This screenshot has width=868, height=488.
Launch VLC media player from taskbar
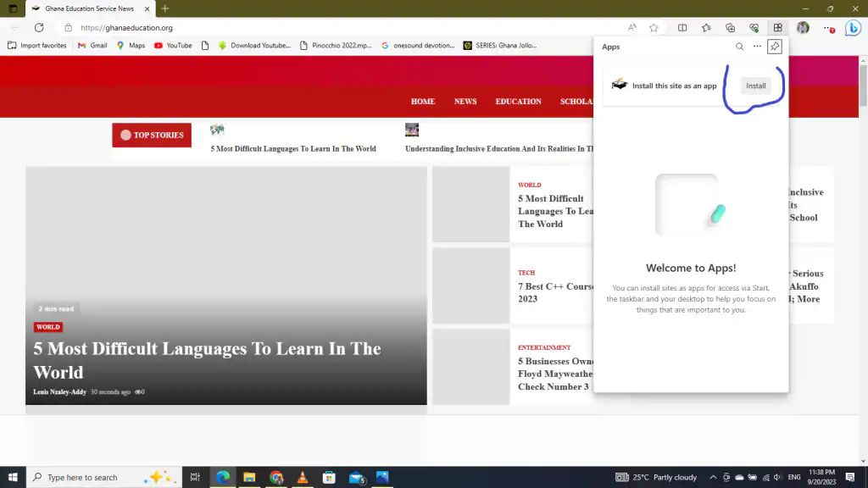click(x=303, y=477)
